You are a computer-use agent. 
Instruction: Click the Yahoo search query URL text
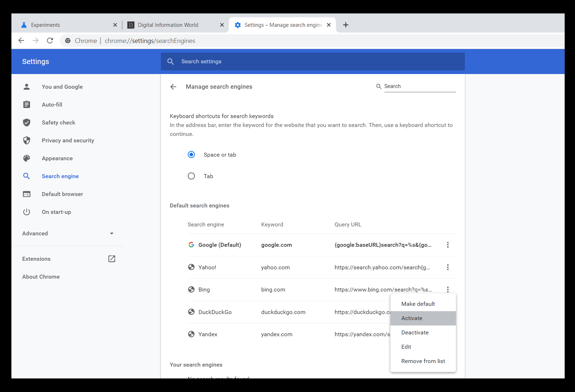(382, 267)
